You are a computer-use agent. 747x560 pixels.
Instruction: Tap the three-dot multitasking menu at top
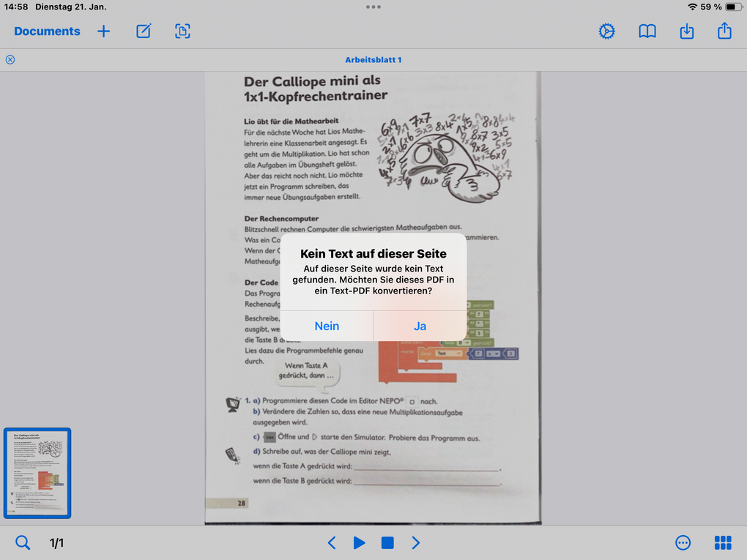[373, 7]
